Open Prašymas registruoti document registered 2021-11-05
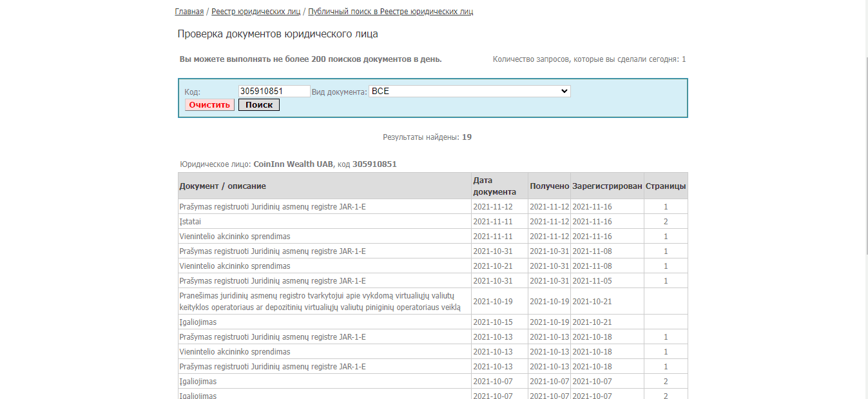Image resolution: width=868 pixels, height=399 pixels. coord(272,281)
